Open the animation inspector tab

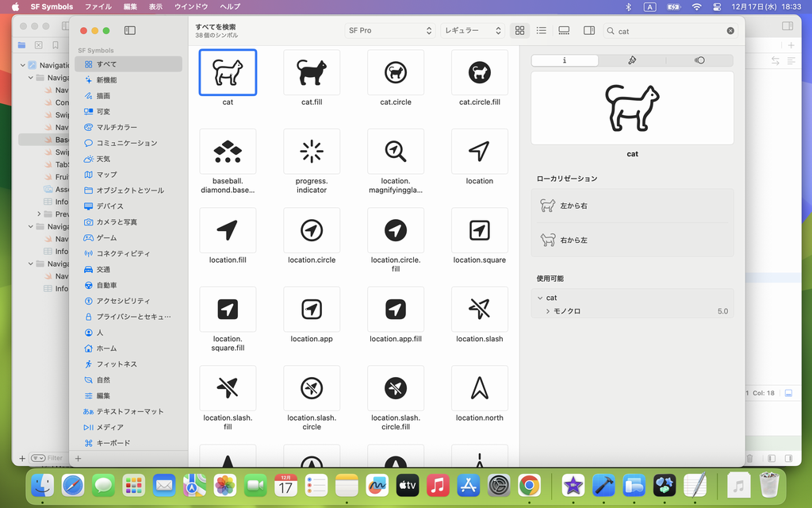pos(699,60)
